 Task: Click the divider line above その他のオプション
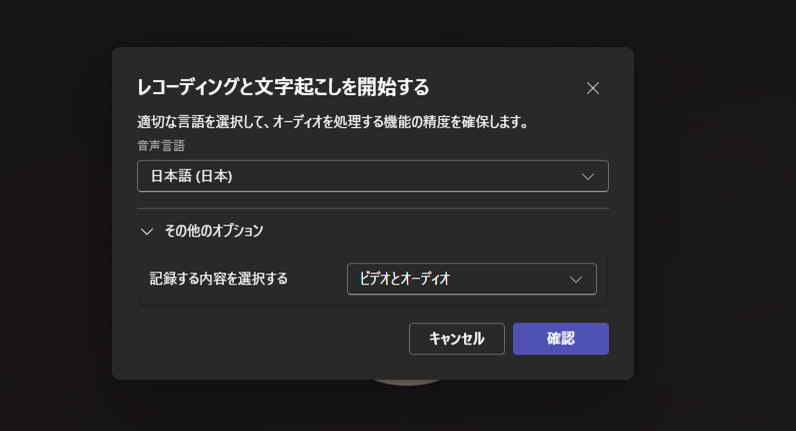[372, 208]
